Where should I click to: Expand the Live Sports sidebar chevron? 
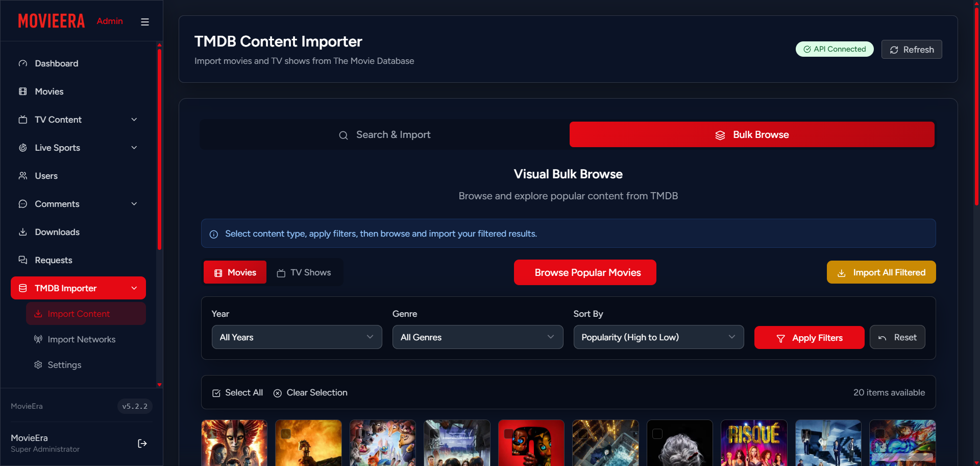(134, 148)
